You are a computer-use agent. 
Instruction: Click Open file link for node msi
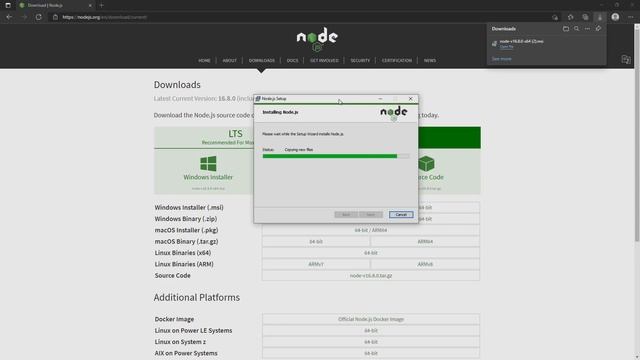coord(507,47)
